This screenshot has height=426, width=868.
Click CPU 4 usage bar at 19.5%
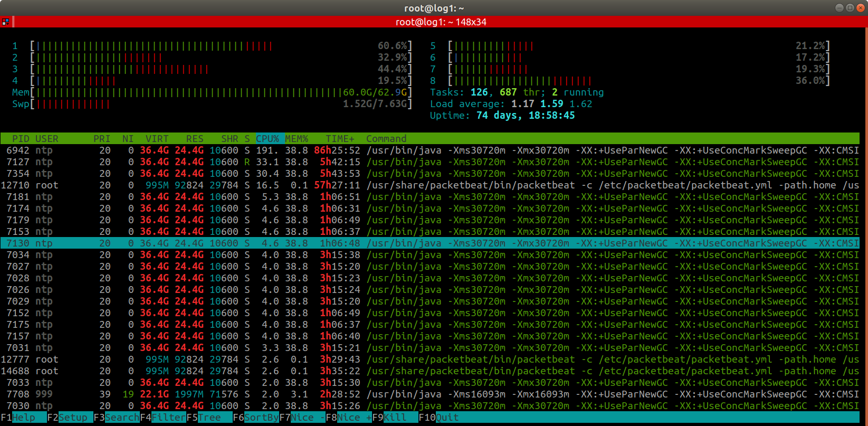tap(221, 81)
